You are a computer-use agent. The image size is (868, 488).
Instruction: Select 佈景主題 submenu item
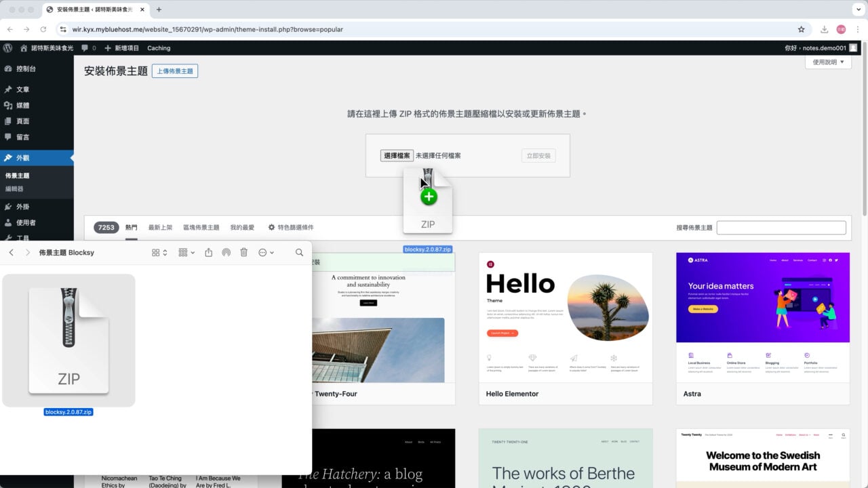tap(18, 176)
